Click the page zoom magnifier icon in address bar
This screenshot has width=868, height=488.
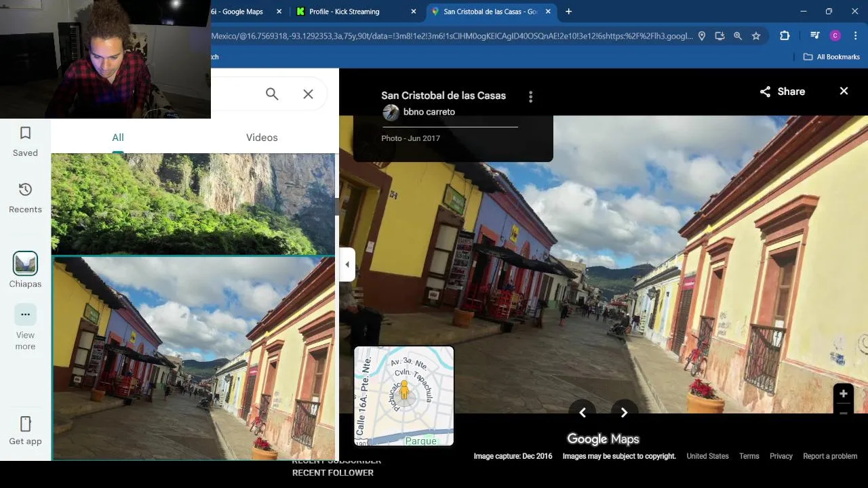(x=738, y=36)
